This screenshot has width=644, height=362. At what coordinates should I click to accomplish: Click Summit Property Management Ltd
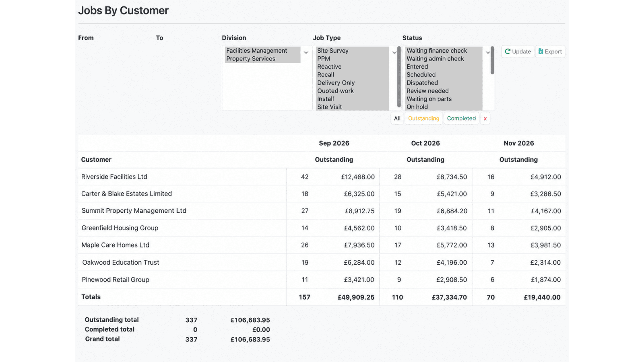(134, 211)
